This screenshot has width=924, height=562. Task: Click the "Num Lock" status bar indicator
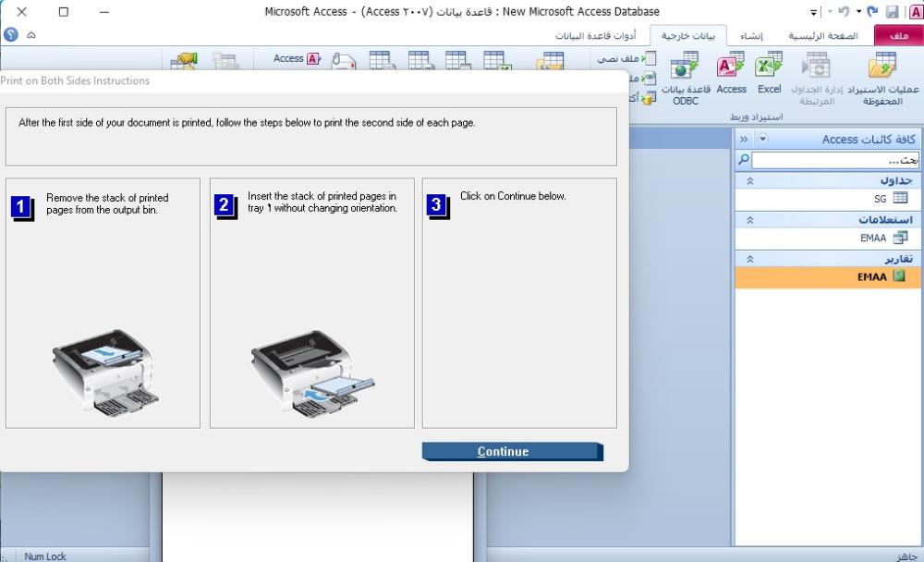[x=44, y=556]
